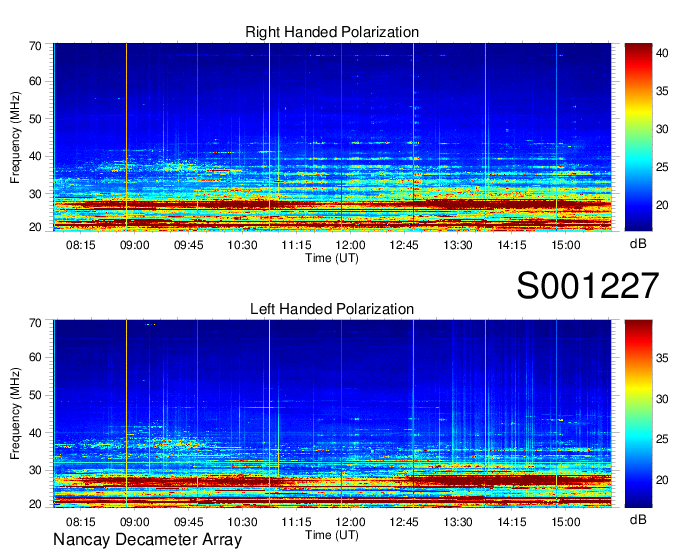The height and width of the screenshot is (552, 680).
Task: Click the 60 MHz tick on Left Handed frequency axis
Action: [35, 357]
